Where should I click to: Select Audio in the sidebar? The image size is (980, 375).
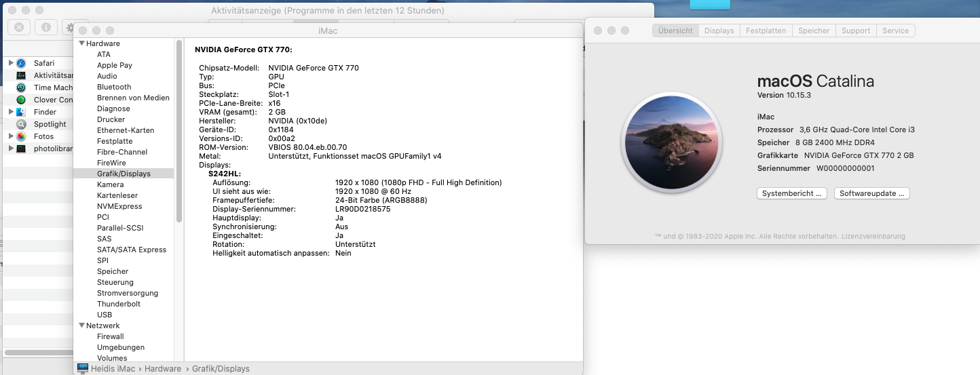pos(107,76)
